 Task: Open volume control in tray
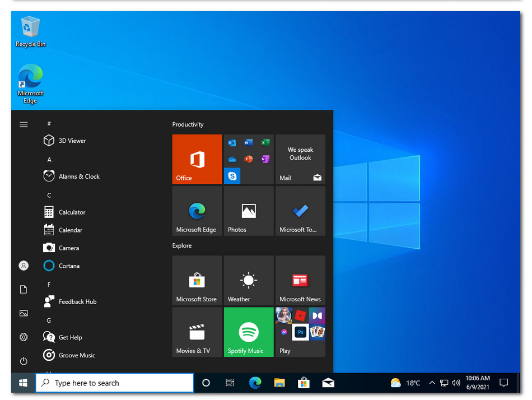click(456, 383)
